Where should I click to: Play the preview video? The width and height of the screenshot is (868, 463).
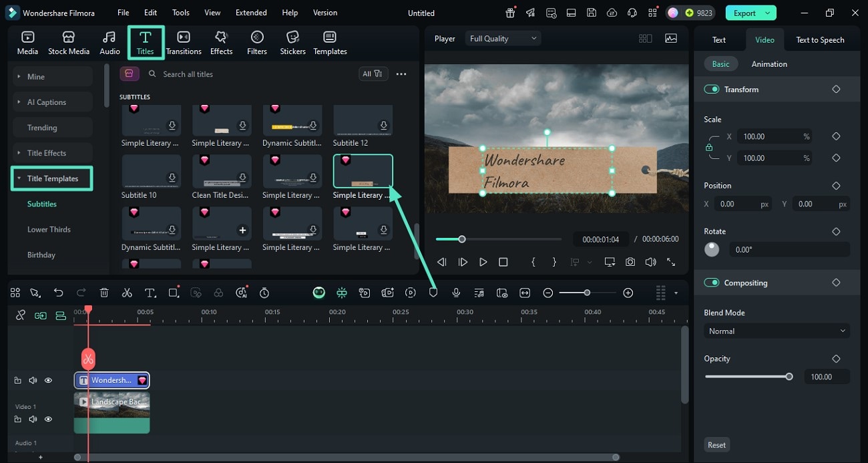point(483,263)
